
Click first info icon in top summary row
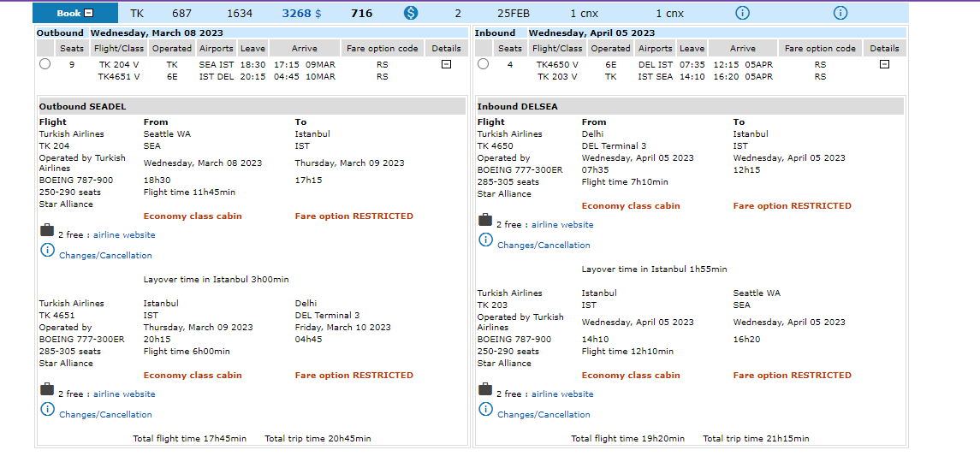742,13
